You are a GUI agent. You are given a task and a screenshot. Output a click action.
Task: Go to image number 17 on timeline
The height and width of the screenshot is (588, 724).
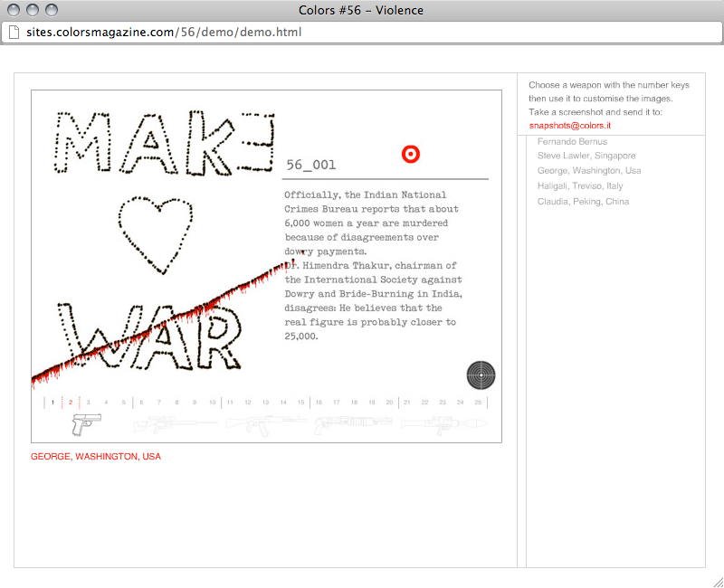[x=337, y=403]
